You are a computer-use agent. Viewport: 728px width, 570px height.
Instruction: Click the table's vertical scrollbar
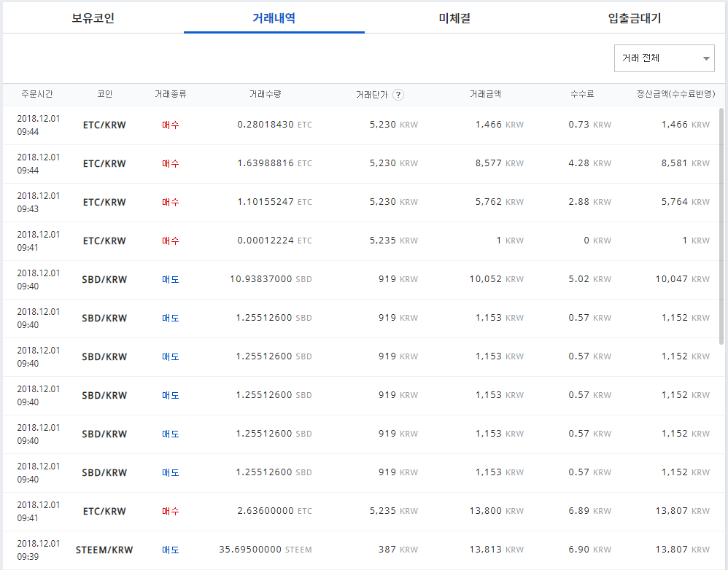tap(721, 226)
